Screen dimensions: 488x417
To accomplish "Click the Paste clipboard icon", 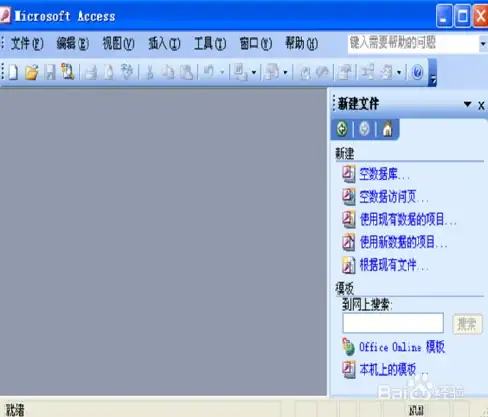I will [187, 72].
